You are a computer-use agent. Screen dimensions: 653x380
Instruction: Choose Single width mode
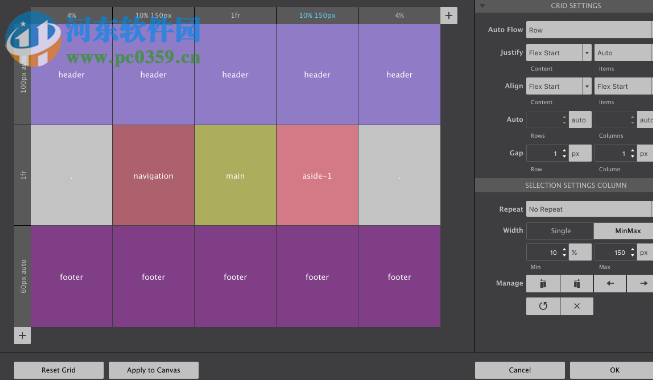tap(560, 231)
